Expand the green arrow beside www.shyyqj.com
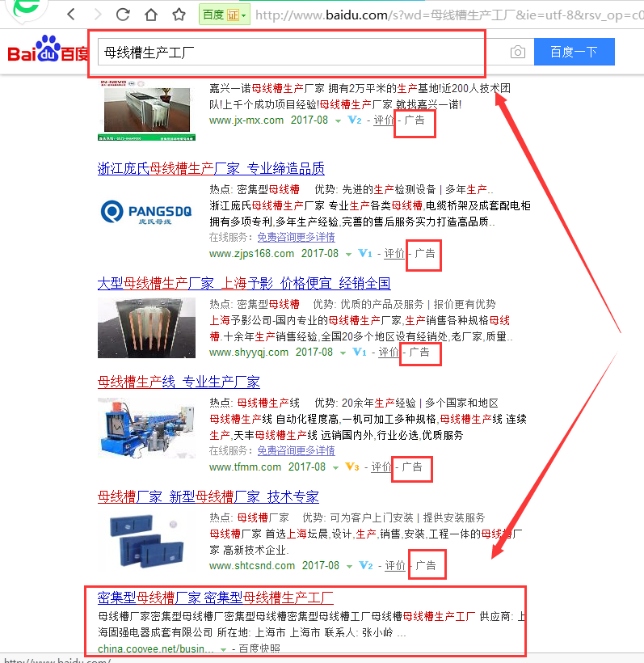The height and width of the screenshot is (663, 644). 343,353
